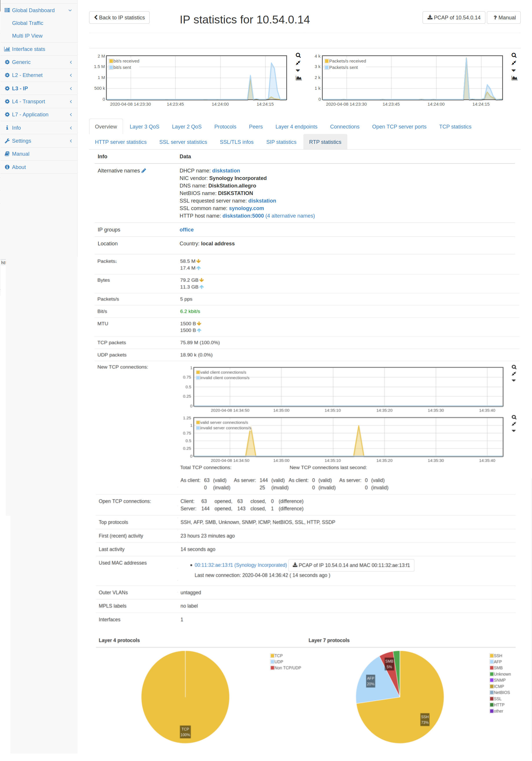Download PCAP of IP and MAC 00:11:32:ae:13:f1
The width and height of the screenshot is (532, 761).
[x=351, y=565]
